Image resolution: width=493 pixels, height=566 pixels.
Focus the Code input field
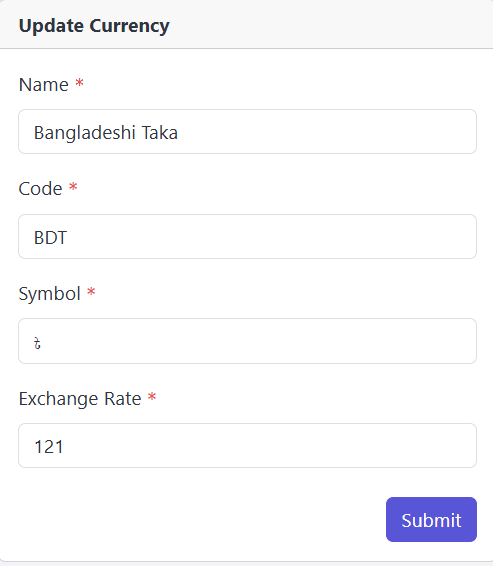coord(247,236)
